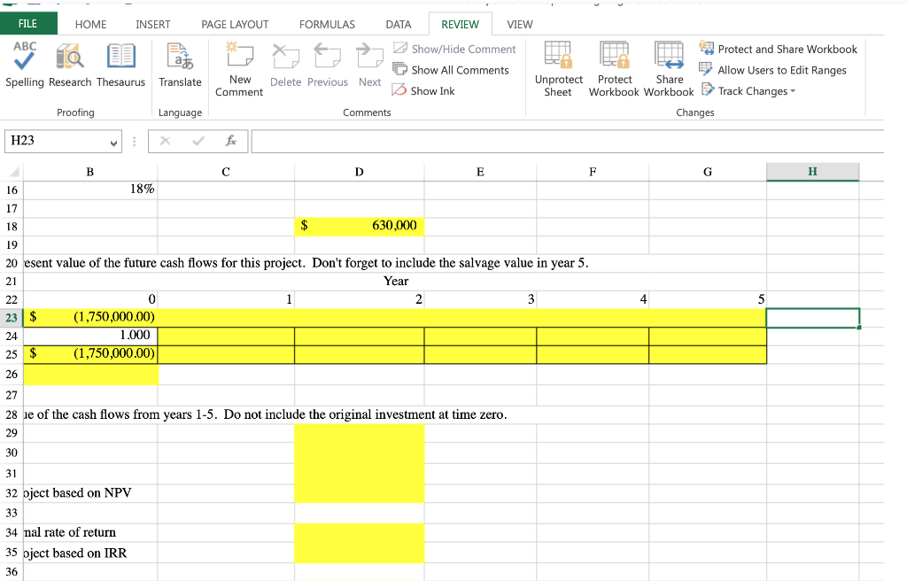The width and height of the screenshot is (907, 588).
Task: Click the yellow cell D34
Action: [360, 533]
